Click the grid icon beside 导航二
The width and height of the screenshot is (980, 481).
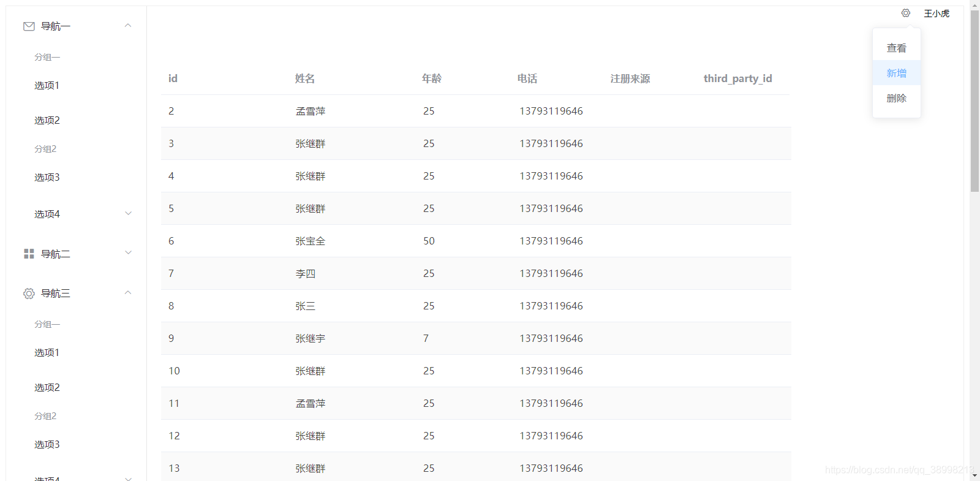[x=29, y=254]
